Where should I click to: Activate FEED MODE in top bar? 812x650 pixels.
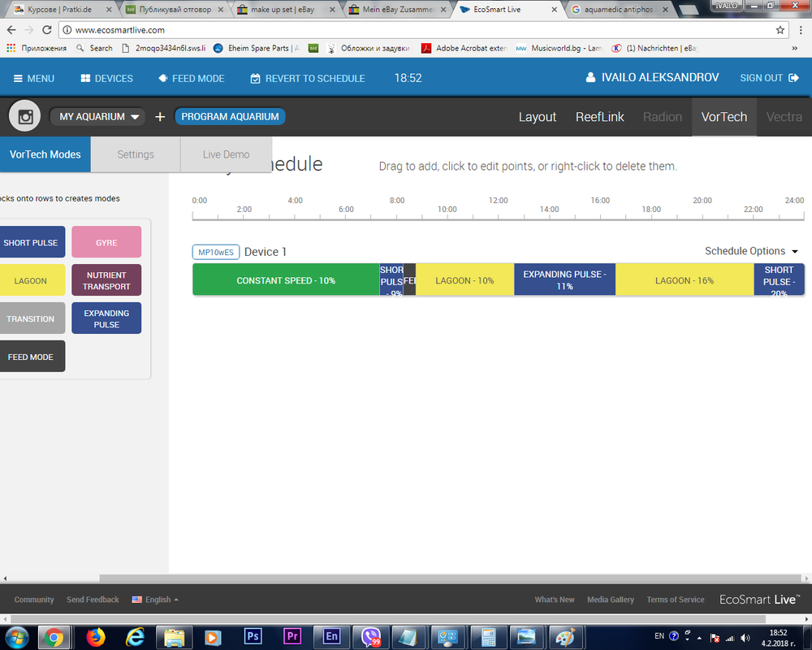coord(191,78)
